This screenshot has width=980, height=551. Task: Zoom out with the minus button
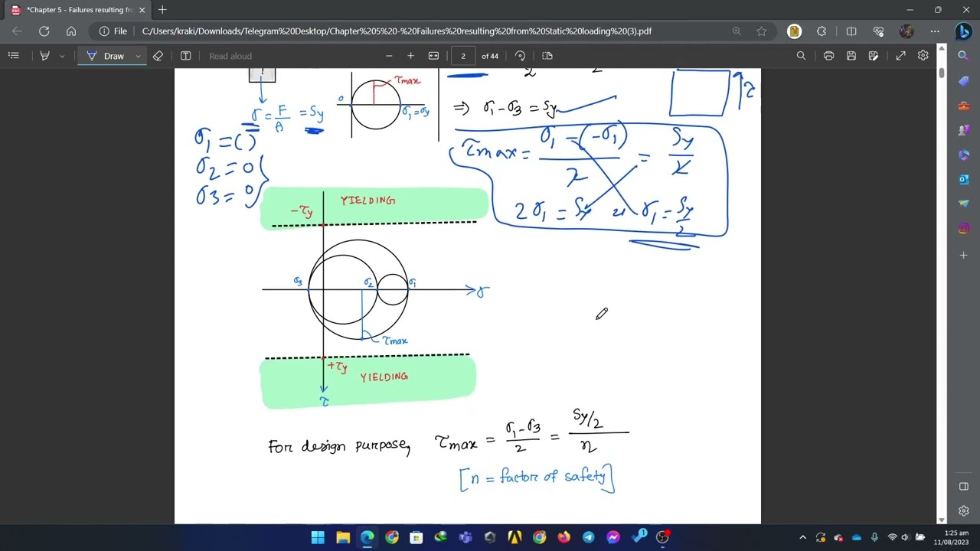point(389,56)
